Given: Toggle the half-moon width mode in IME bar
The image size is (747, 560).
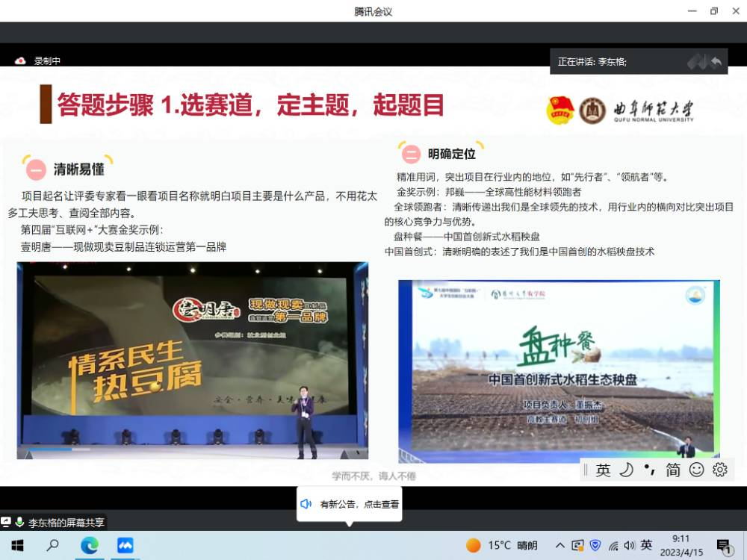Looking at the screenshot, I should (627, 470).
